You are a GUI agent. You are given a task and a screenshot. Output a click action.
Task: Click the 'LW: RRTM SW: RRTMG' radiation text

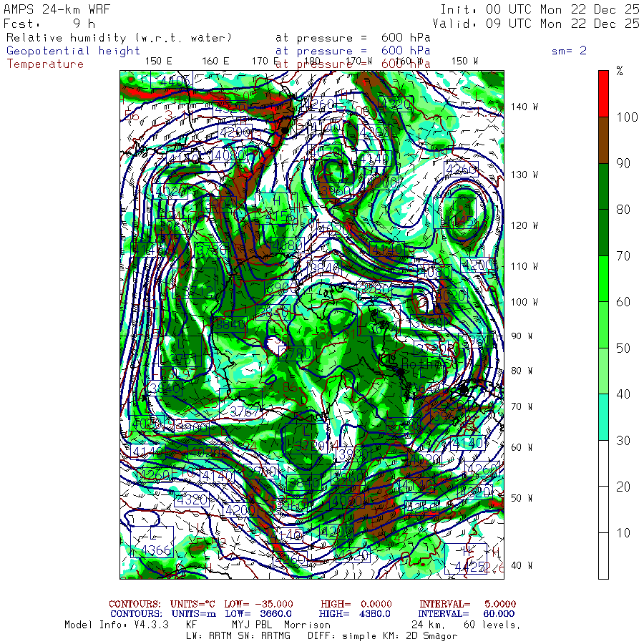coord(238,636)
